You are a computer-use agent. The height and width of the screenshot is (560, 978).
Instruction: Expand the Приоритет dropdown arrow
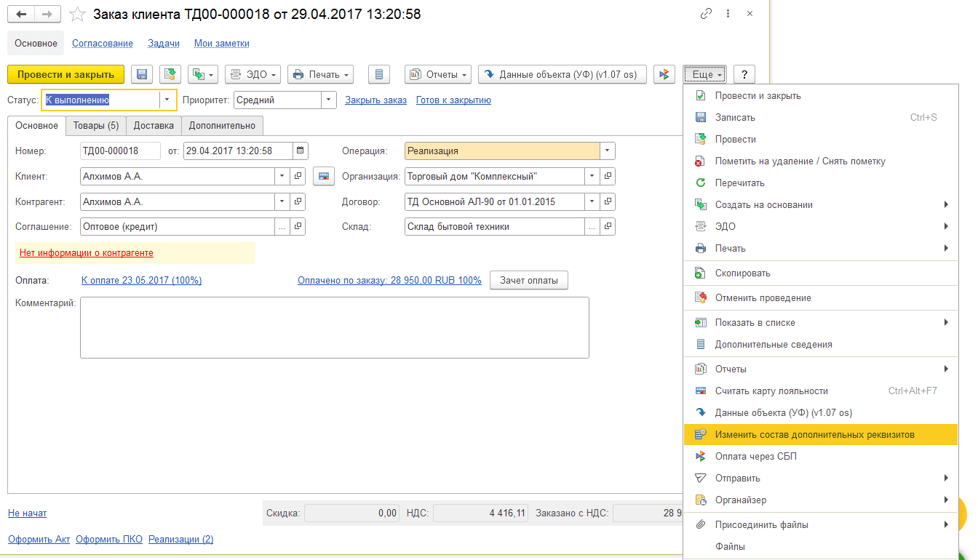click(328, 100)
